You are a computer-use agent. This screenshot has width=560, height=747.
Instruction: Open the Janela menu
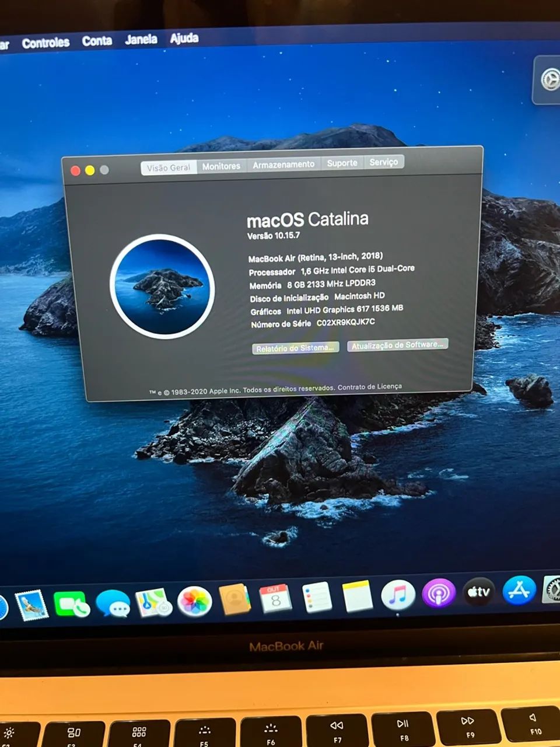pyautogui.click(x=141, y=40)
